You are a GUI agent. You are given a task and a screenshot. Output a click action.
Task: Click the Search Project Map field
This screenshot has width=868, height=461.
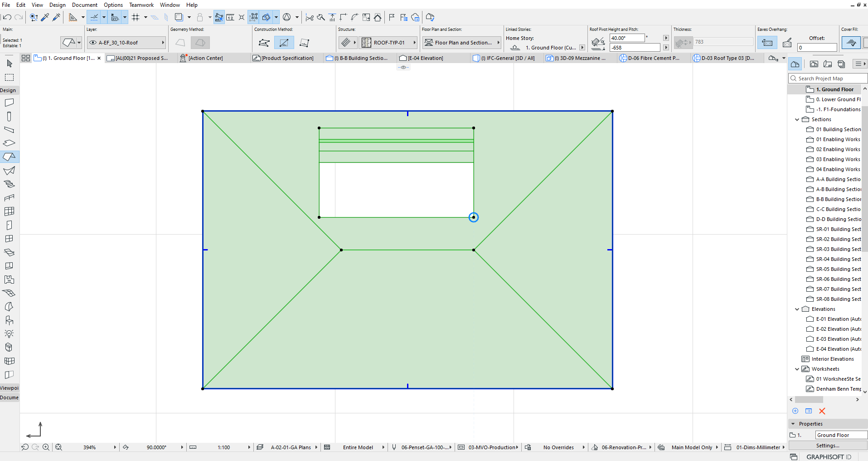point(828,78)
